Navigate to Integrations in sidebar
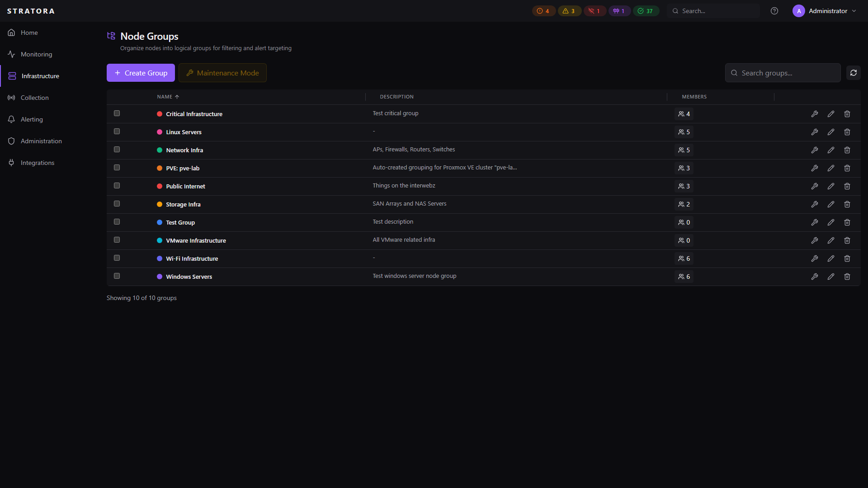 50,163
